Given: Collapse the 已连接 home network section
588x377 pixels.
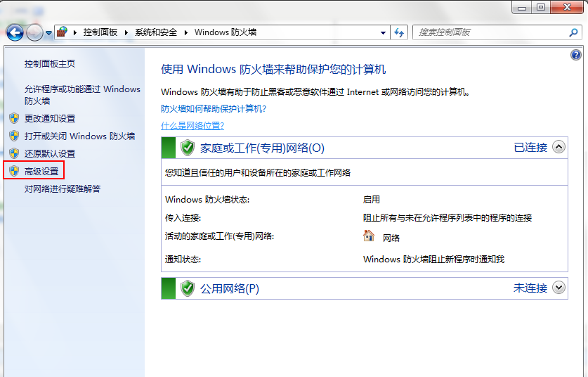Looking at the screenshot, I should pyautogui.click(x=558, y=147).
